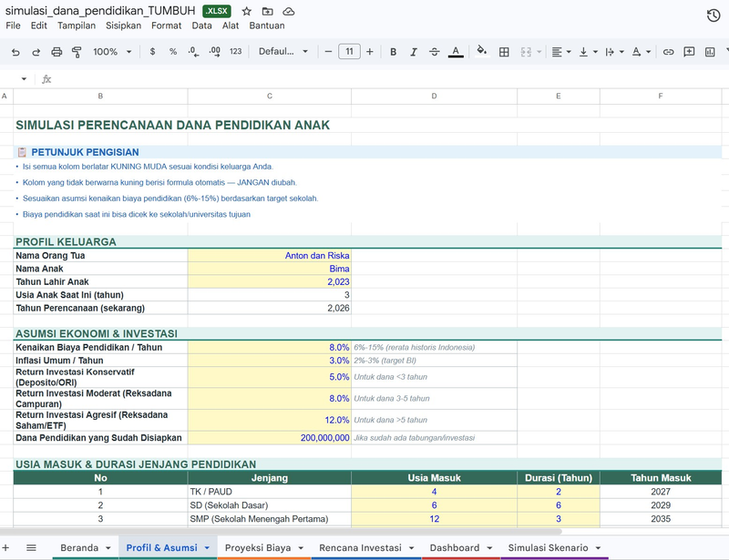Open the text color picker

(456, 52)
